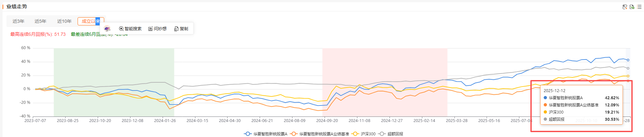Click the save chart as image icon
The width and height of the screenshot is (644, 137).
(625, 7)
